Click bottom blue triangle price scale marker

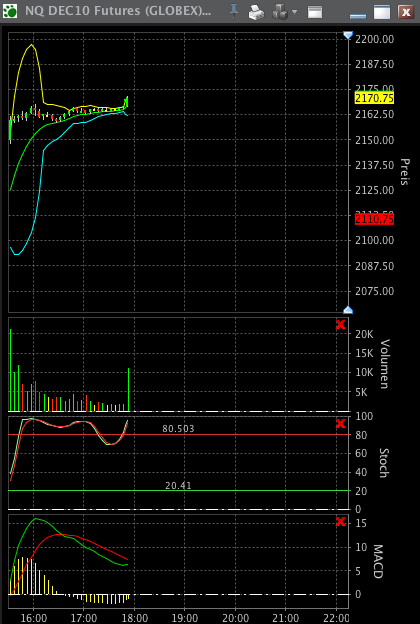click(348, 310)
